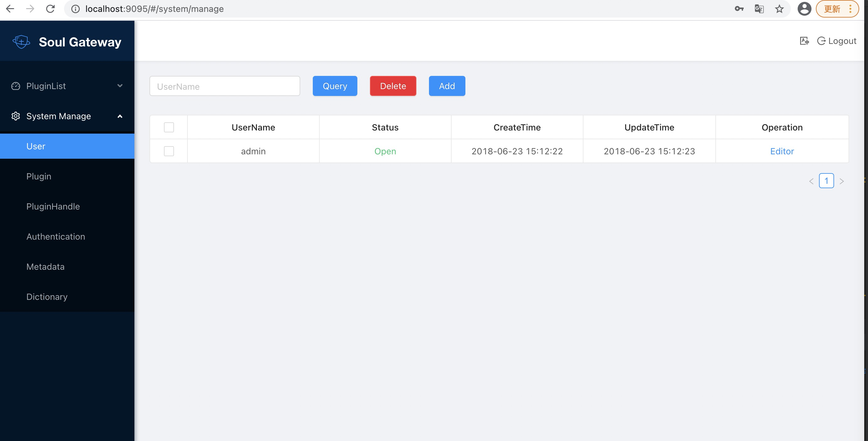Click the Editor link for admin

pyautogui.click(x=782, y=151)
